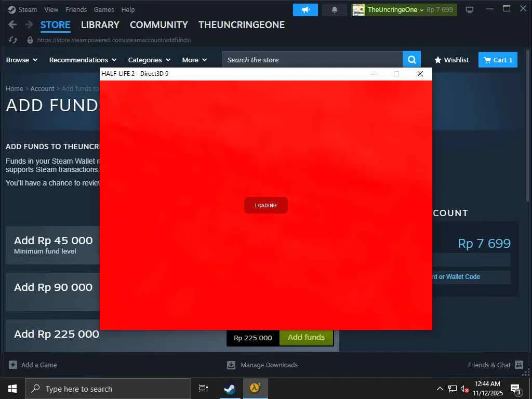
Task: Click the Half-Life 2 taskbar icon
Action: (256, 389)
